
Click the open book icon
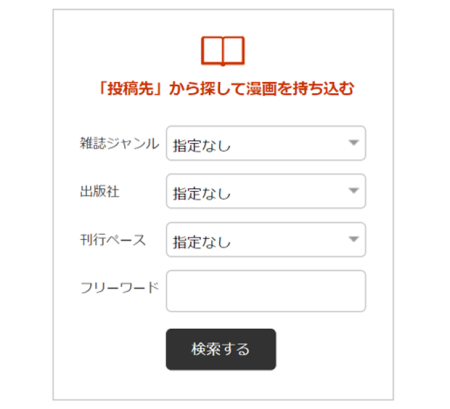223,51
